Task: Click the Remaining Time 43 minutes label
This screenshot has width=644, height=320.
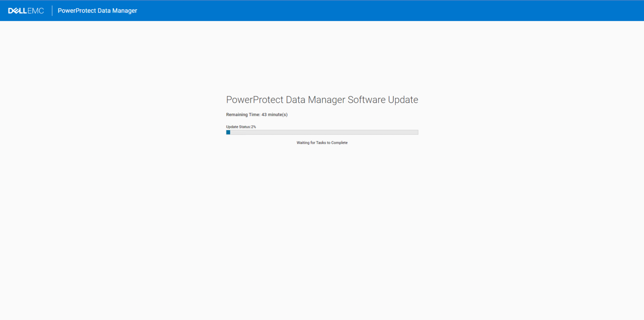Action: click(x=256, y=114)
